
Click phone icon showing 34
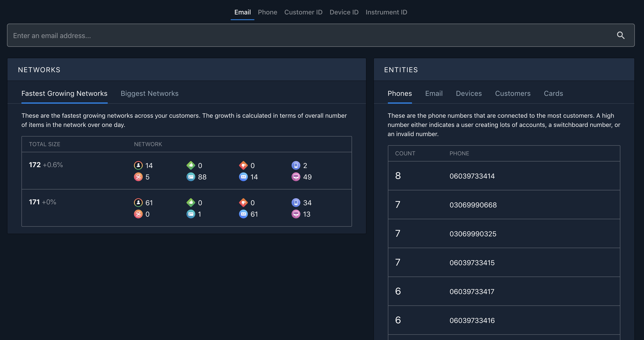[296, 202]
